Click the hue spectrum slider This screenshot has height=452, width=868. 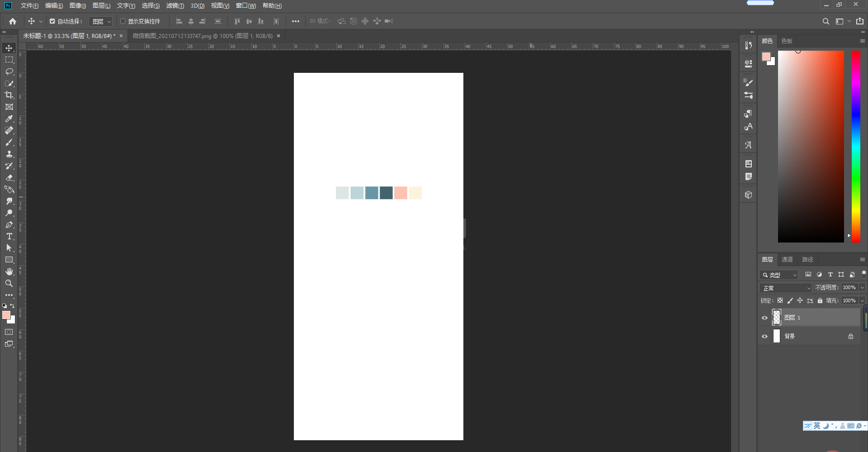point(856,146)
